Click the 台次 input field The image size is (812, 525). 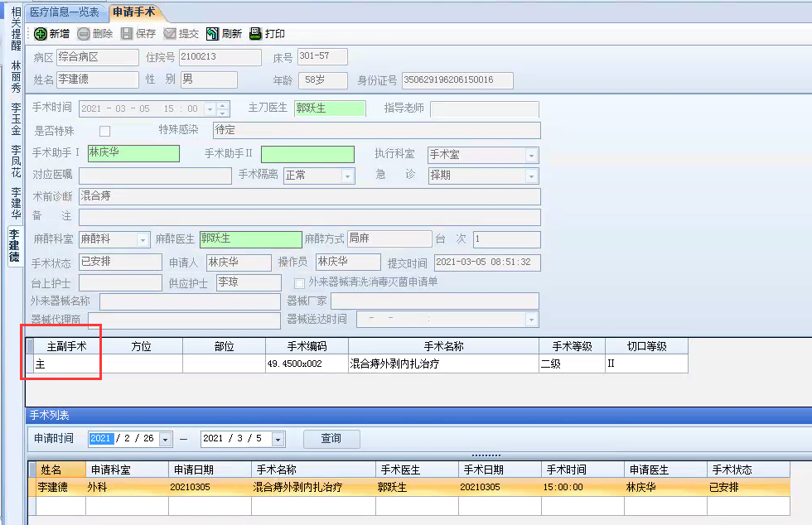(x=507, y=239)
